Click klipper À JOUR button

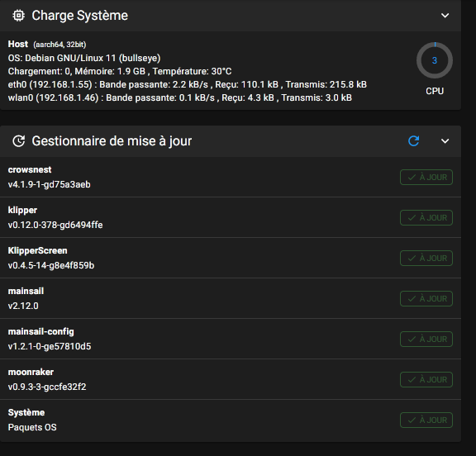point(426,217)
